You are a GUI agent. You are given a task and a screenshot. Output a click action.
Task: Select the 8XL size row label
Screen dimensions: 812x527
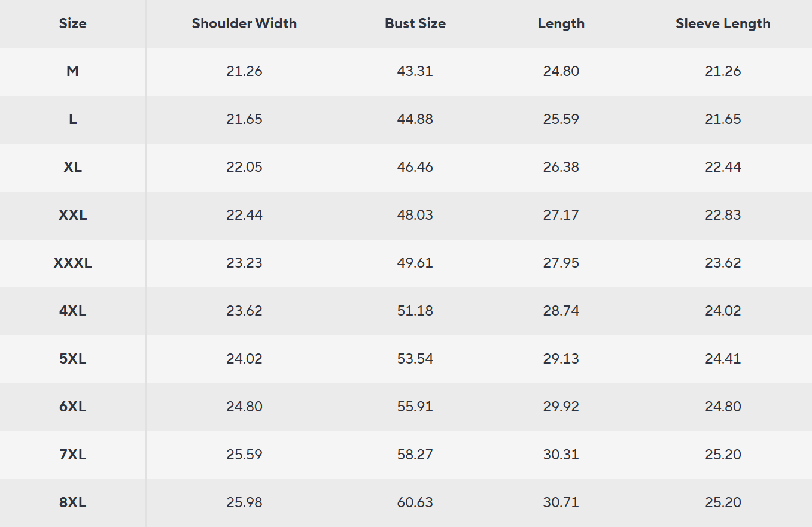pyautogui.click(x=72, y=502)
